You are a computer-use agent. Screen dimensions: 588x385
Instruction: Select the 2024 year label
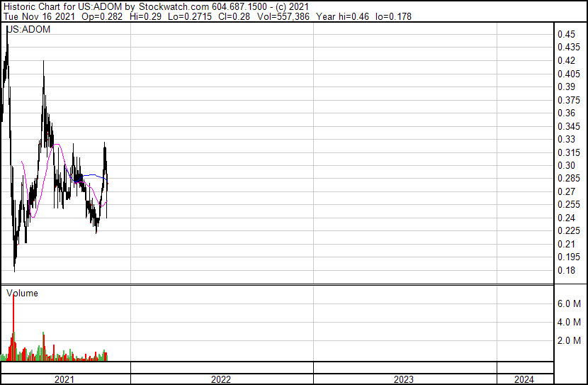pyautogui.click(x=524, y=379)
